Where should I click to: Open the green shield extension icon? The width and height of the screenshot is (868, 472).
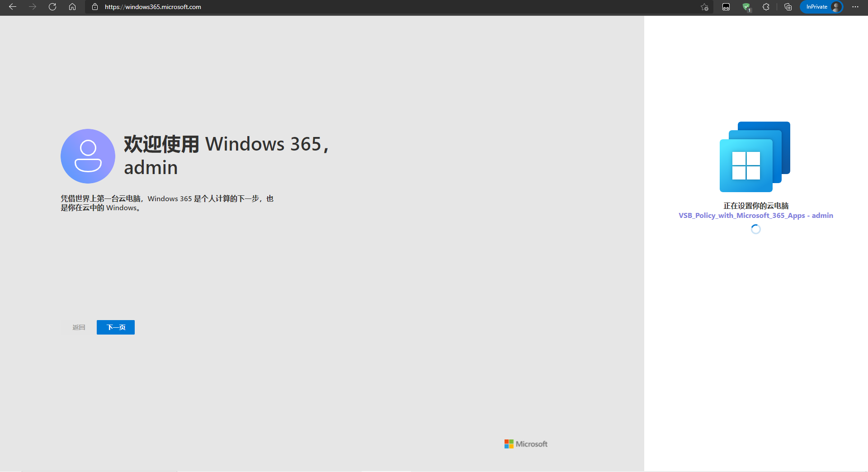(746, 7)
